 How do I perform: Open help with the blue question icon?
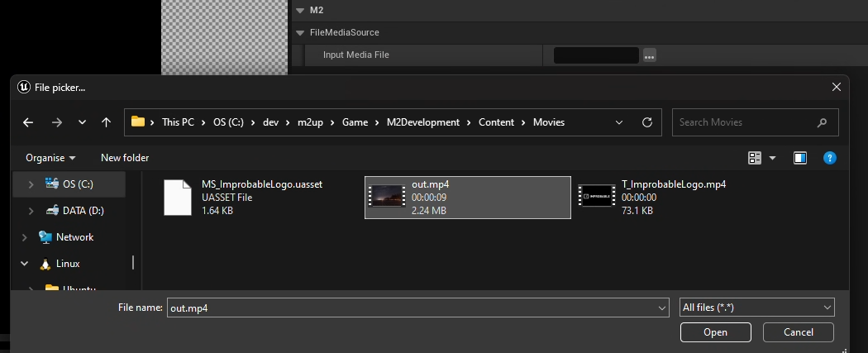(x=830, y=157)
